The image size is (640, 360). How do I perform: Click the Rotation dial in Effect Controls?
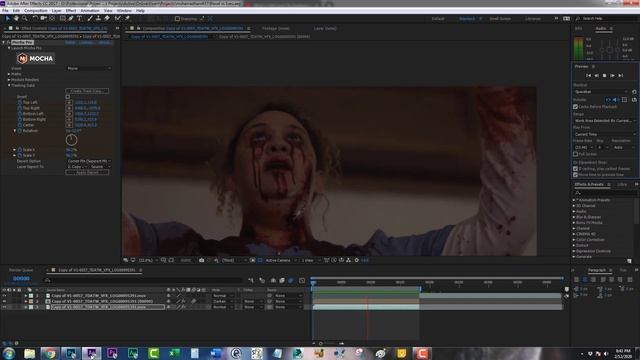71,140
